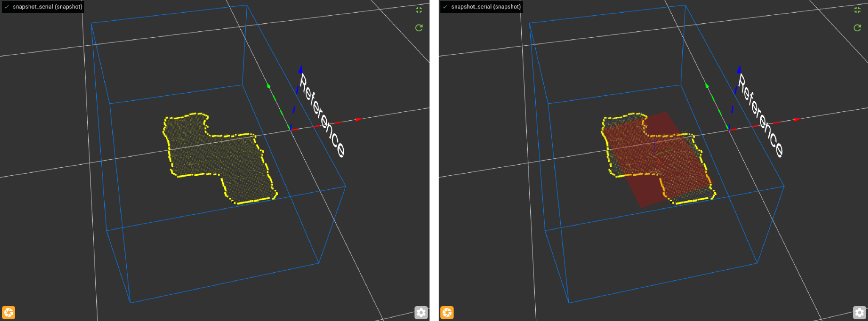Open the gear settings in left viewer
This screenshot has height=321, width=868.
tap(421, 313)
